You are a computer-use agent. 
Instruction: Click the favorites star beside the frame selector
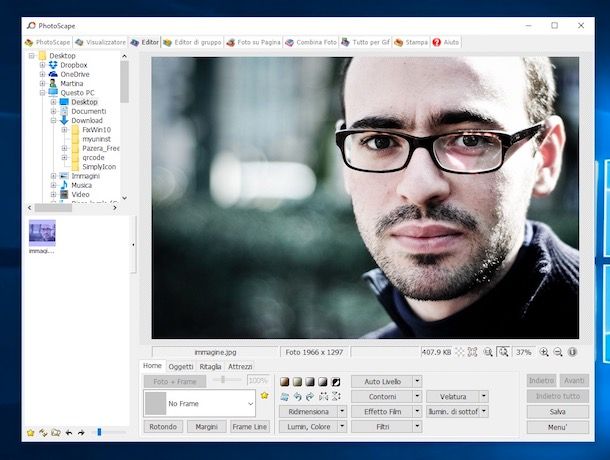[265, 396]
